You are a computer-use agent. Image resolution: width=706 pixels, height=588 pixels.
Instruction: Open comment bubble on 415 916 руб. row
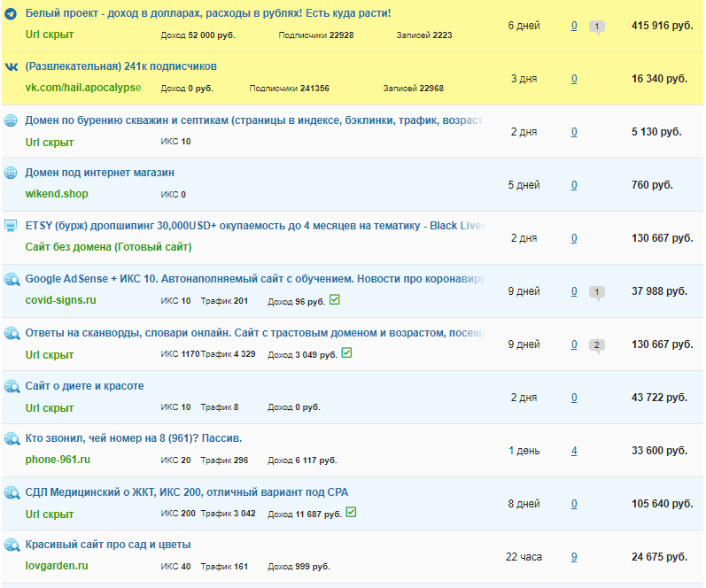pos(596,27)
